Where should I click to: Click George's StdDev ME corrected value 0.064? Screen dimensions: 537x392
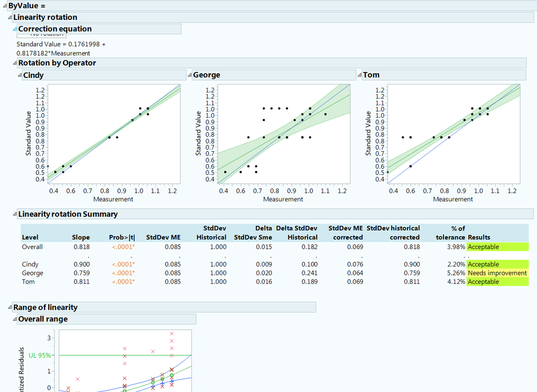[355, 273]
